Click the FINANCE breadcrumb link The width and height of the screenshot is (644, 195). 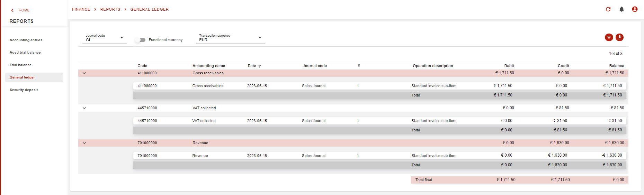[x=81, y=9]
